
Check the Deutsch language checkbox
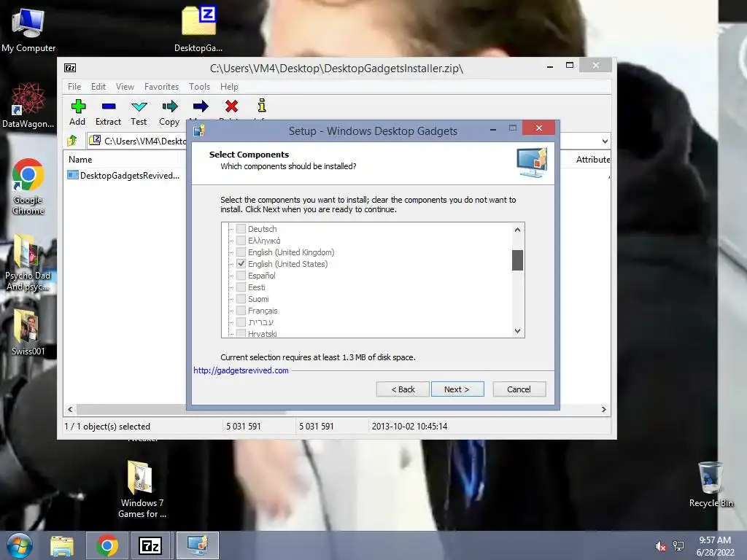[241, 228]
